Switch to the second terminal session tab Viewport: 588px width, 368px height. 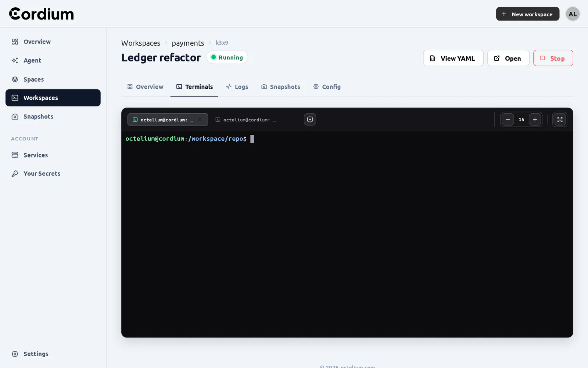pyautogui.click(x=250, y=120)
